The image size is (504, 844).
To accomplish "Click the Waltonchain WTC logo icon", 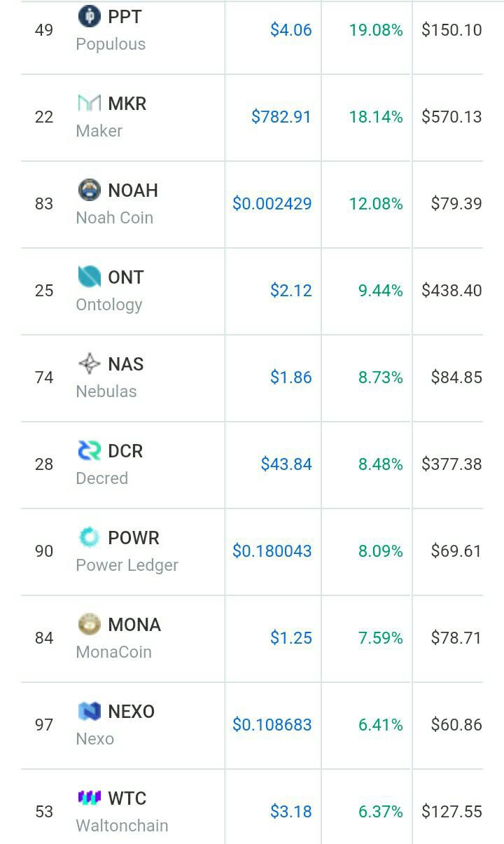I will point(90,798).
